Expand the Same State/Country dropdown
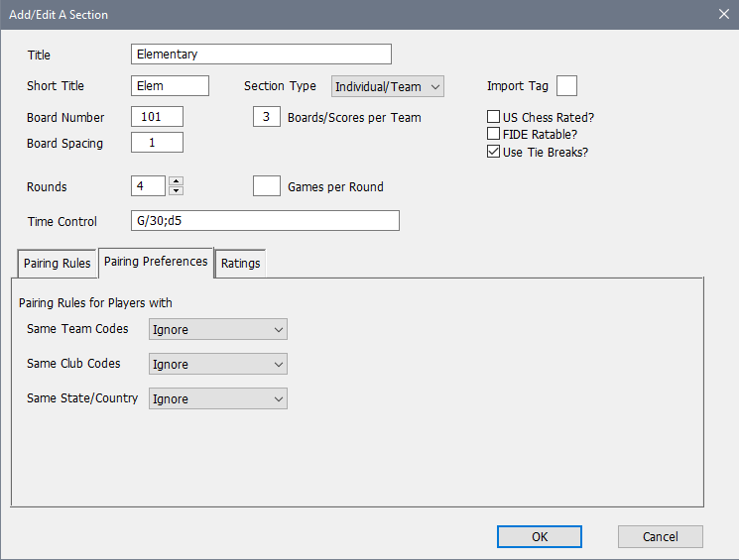The width and height of the screenshot is (739, 560). 217,398
